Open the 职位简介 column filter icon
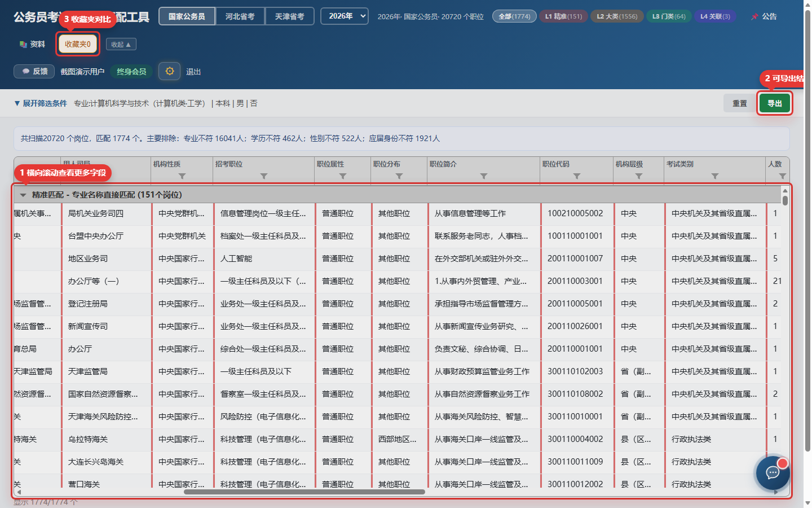 484,176
